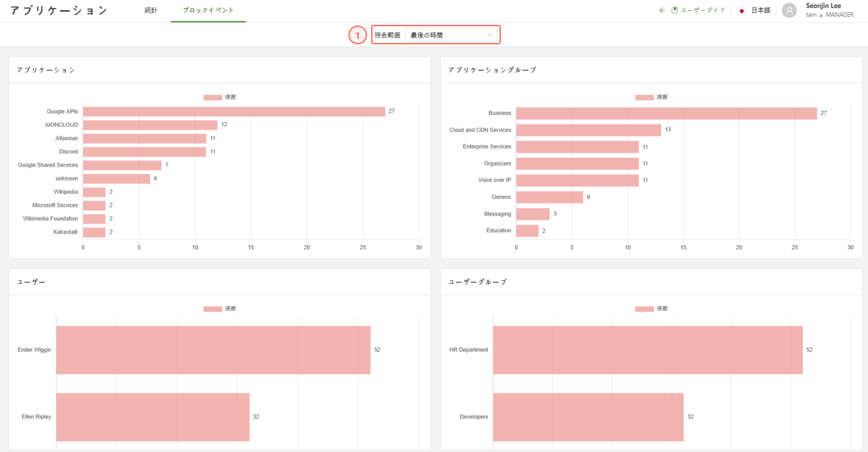This screenshot has height=452, width=868.
Task: Toggle 遮断 legend in ユーザー chart
Action: [220, 309]
